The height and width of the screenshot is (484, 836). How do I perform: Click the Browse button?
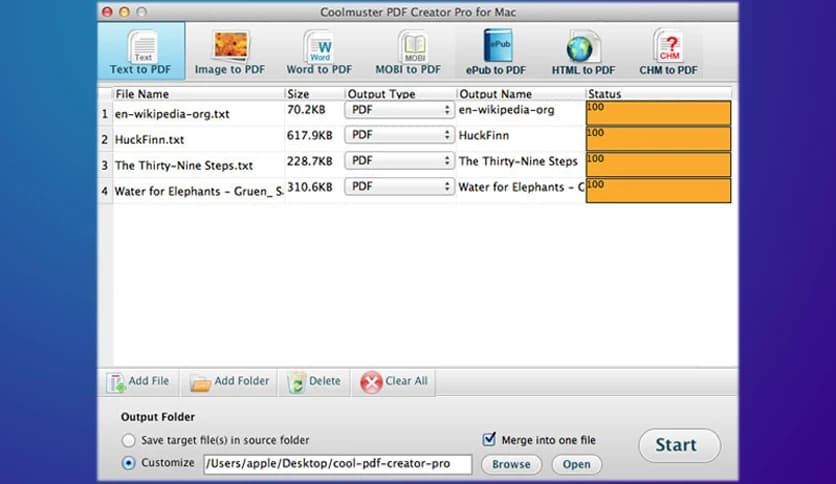tap(511, 464)
